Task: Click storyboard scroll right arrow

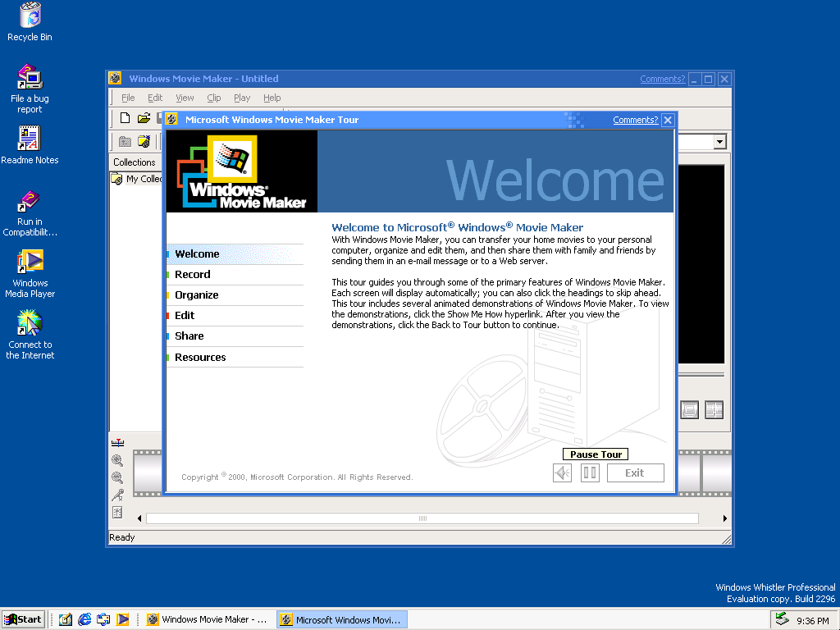Action: click(725, 518)
